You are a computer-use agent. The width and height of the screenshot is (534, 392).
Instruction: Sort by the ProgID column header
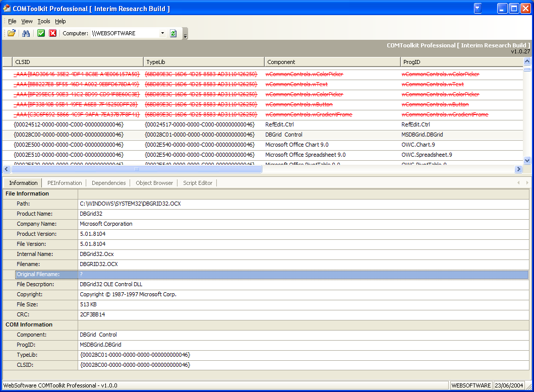click(x=461, y=62)
